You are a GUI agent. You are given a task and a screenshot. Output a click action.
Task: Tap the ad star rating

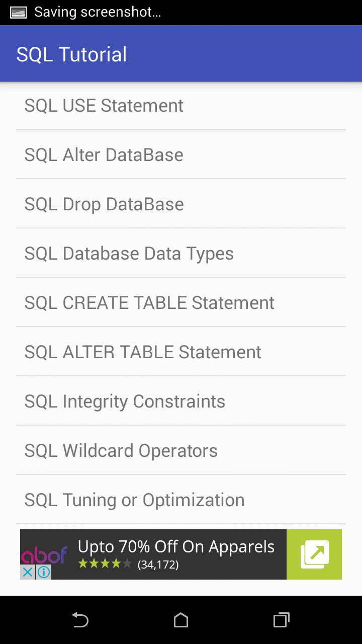click(105, 565)
